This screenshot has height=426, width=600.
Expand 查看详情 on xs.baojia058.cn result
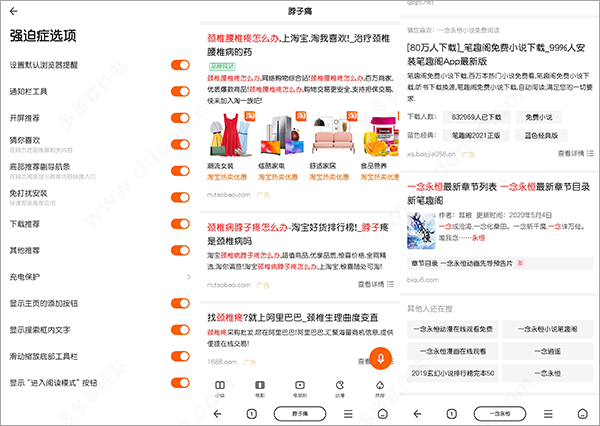coord(576,153)
